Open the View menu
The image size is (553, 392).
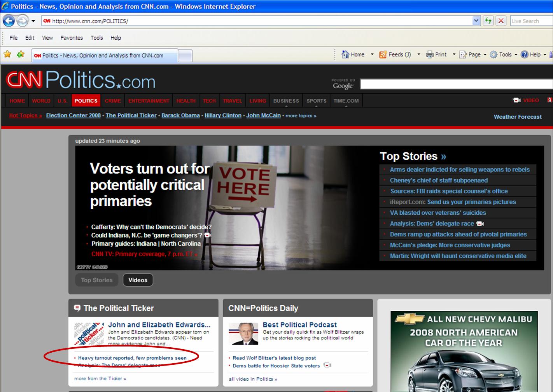tap(47, 38)
